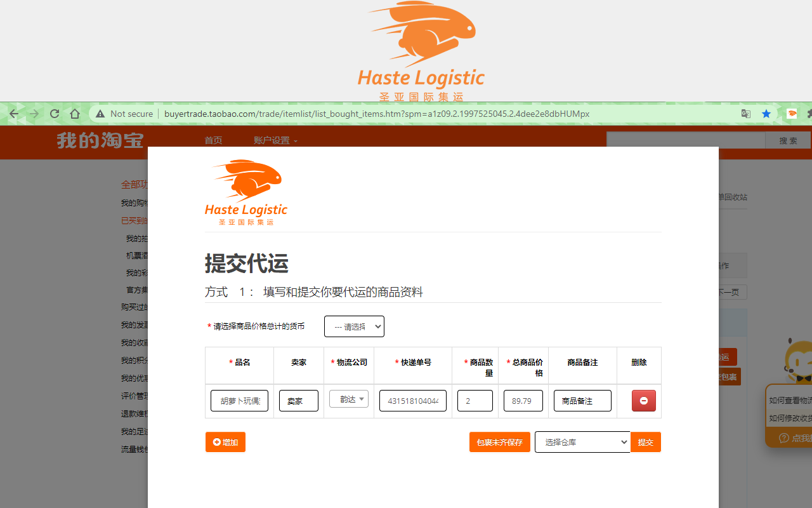Click the 我的淘宝 header title
812x508 pixels.
pos(100,140)
